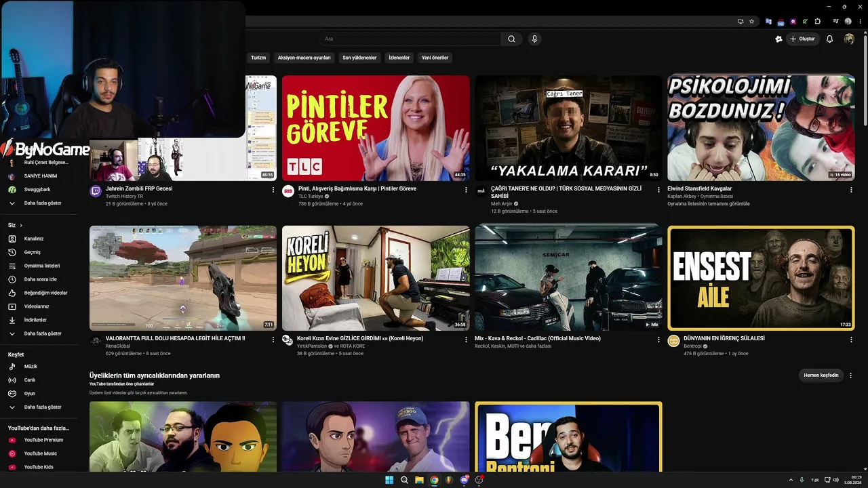868x488 pixels.
Task: Open Beğendiğim videolar list
Action: pyautogui.click(x=39, y=293)
